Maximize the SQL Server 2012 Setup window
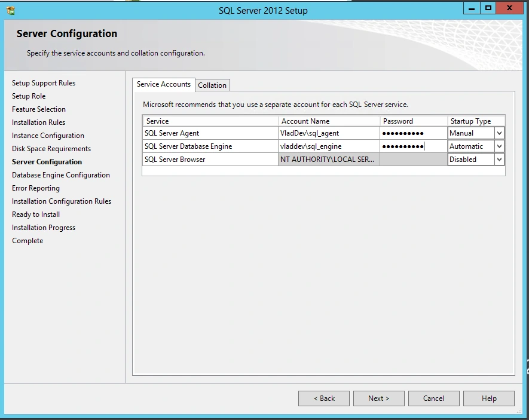 click(x=488, y=8)
